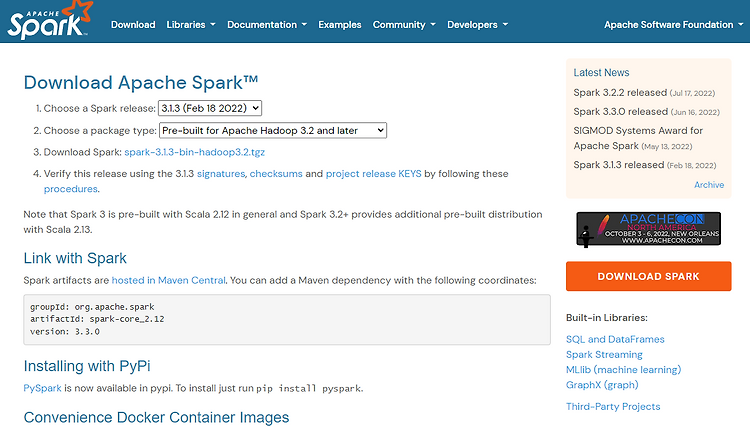Click the pip install pyspark code text
Viewport: 750px width, 427px height.
click(x=309, y=389)
